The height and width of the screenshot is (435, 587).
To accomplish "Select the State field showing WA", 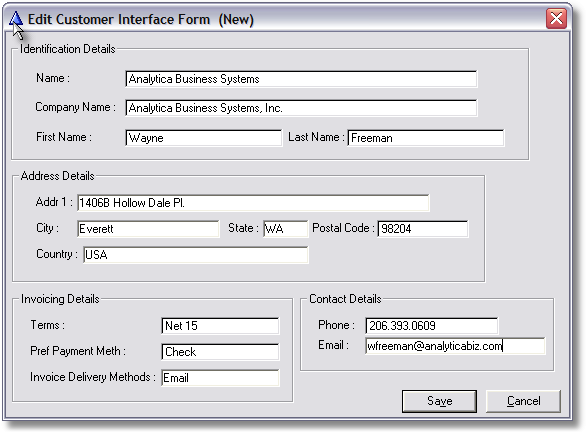I will [x=286, y=229].
